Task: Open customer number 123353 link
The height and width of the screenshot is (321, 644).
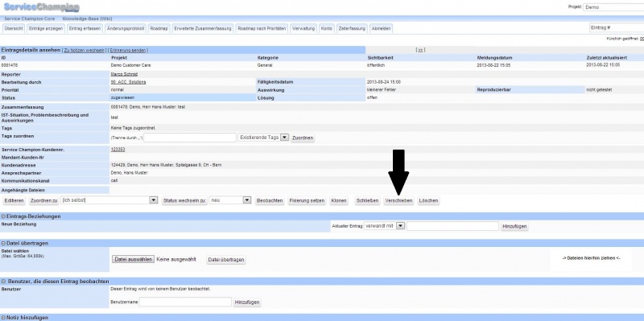Action: point(118,150)
